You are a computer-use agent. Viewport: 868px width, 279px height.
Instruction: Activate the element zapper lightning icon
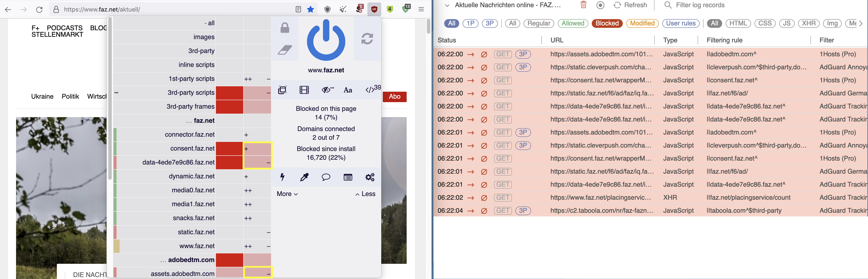click(x=282, y=177)
